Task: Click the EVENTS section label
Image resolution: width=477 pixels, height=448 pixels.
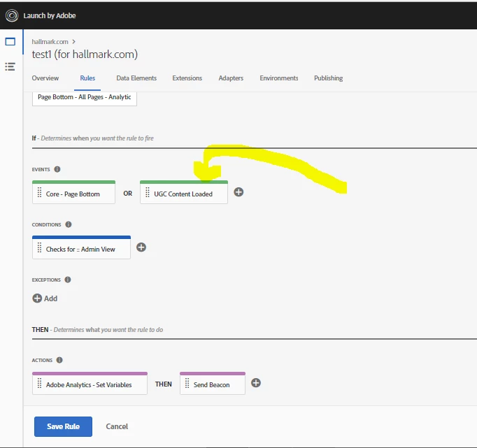Action: (41, 170)
